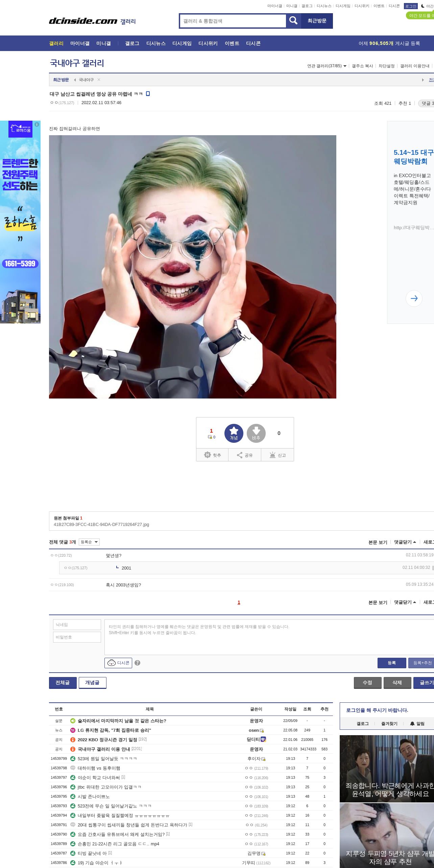Click comment page number 1

click(x=239, y=602)
